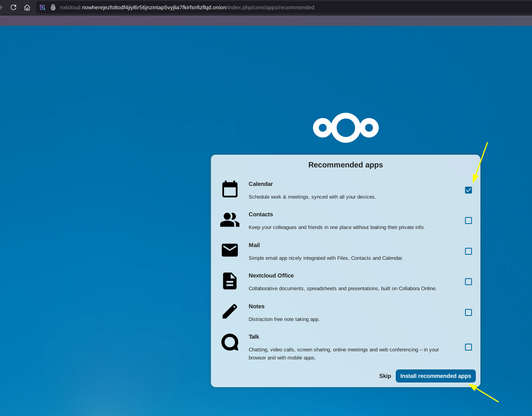Viewport: 532px width, 416px height.
Task: Click 'Distraction free note taking app' text
Action: (284, 319)
